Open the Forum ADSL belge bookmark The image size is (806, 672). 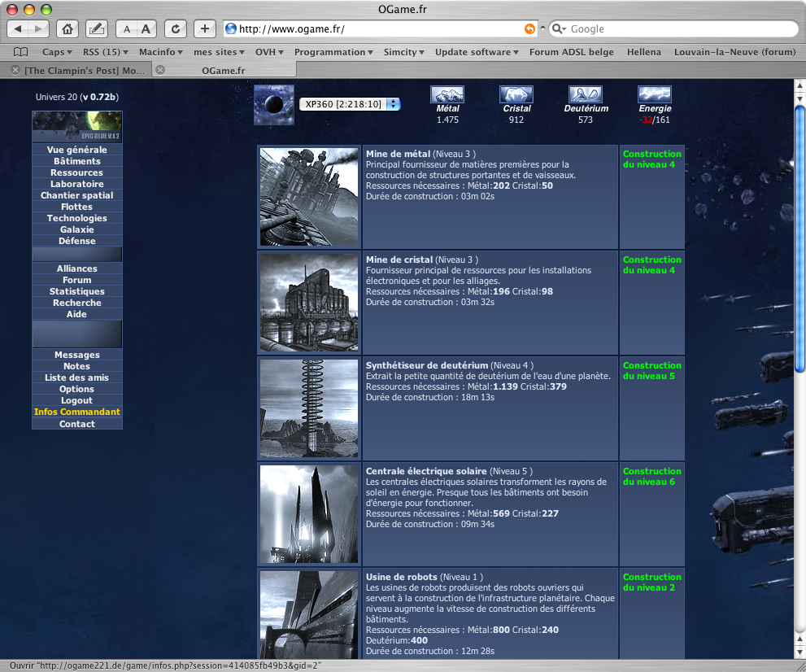tap(572, 52)
